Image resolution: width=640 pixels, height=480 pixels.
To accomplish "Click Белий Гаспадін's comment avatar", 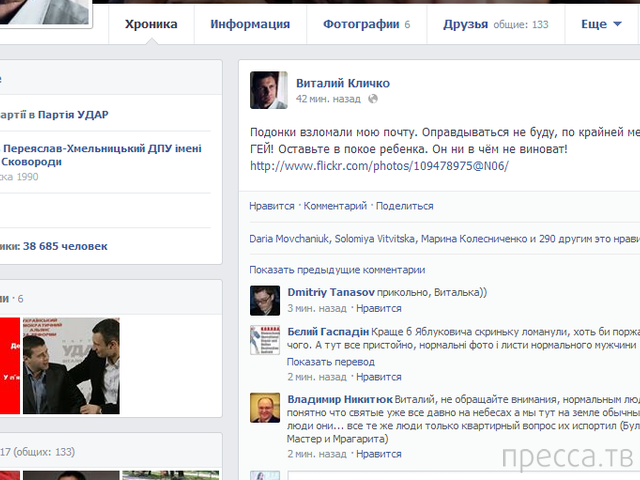I will pyautogui.click(x=265, y=340).
